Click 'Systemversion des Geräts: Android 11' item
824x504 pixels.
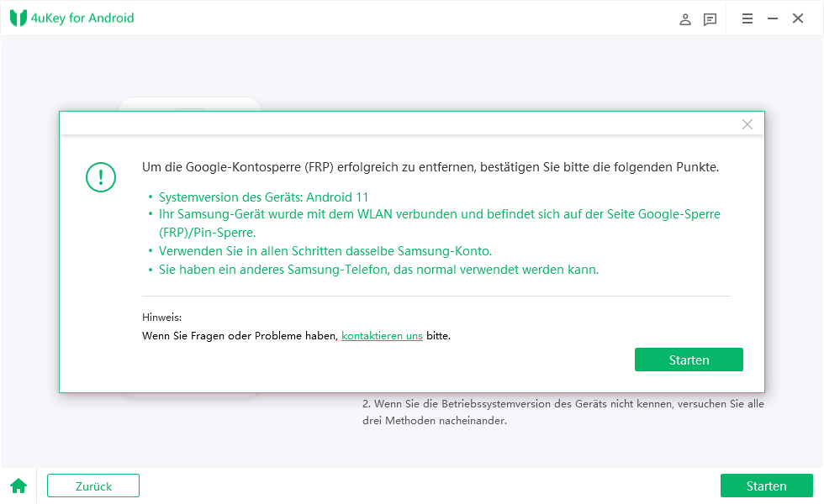coord(263,197)
